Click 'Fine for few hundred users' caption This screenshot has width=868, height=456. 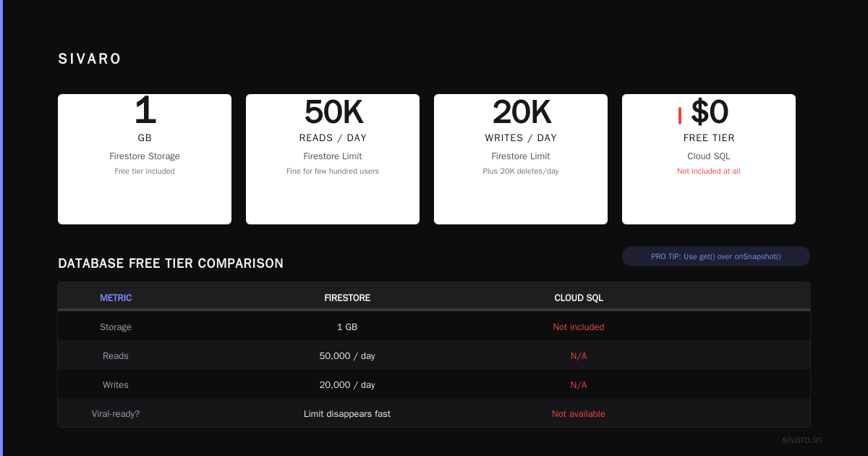tap(333, 172)
